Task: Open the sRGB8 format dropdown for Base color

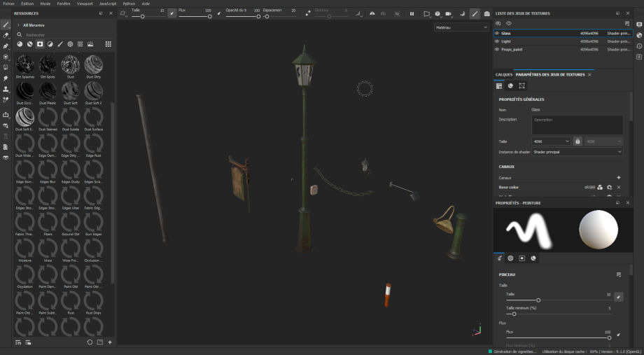Action: click(590, 187)
